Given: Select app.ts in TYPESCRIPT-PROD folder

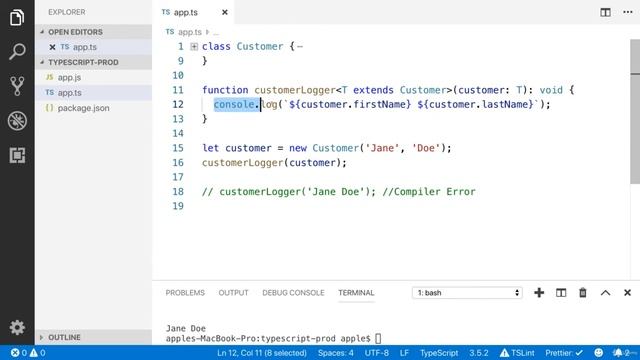Looking at the screenshot, I should (69, 93).
